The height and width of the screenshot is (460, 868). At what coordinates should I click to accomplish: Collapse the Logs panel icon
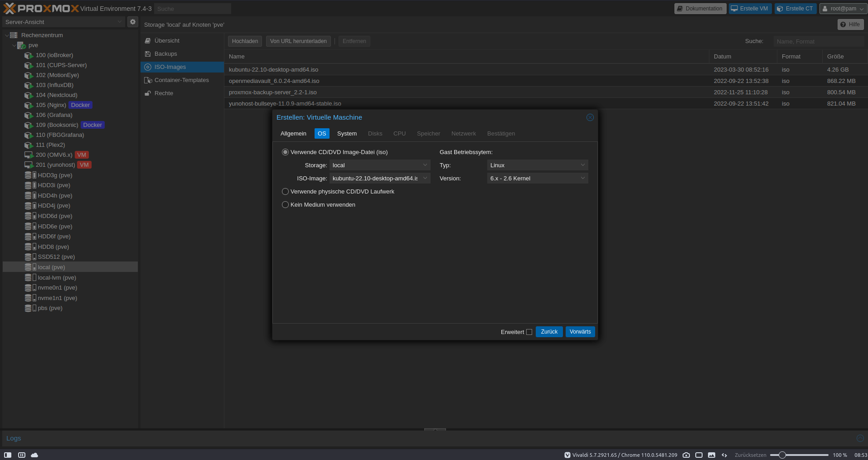(x=860, y=438)
